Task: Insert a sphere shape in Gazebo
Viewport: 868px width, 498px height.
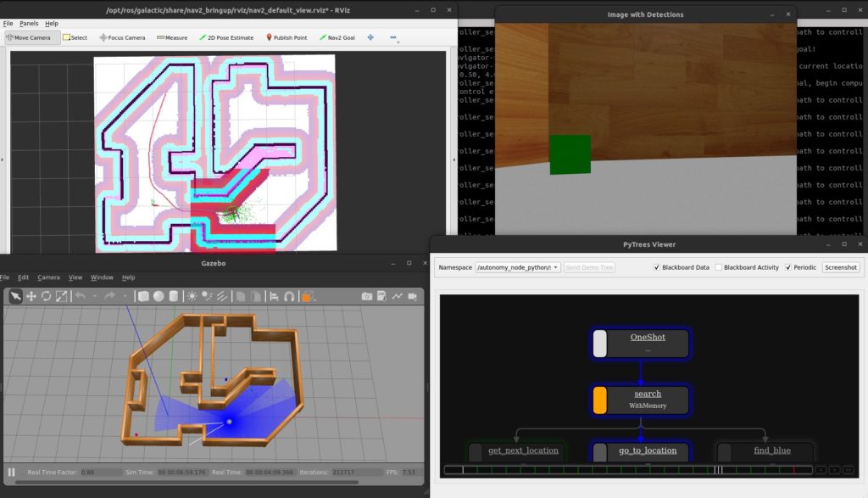Action: (159, 296)
